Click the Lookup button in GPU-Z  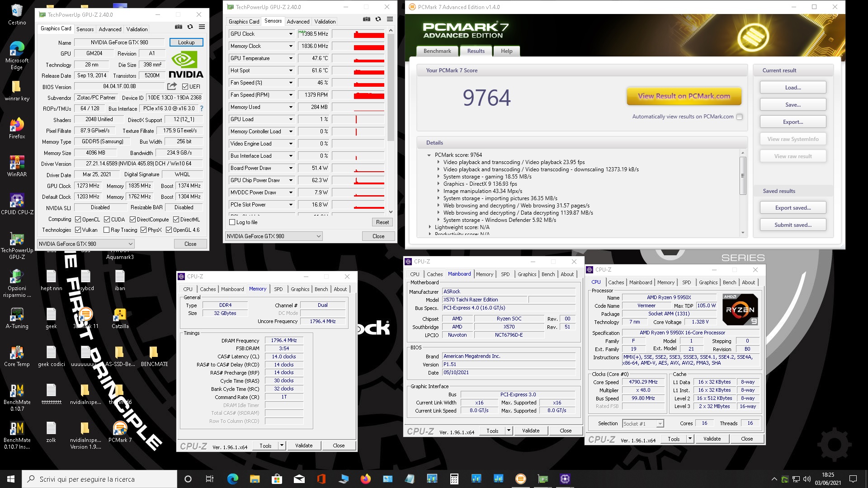coord(186,42)
